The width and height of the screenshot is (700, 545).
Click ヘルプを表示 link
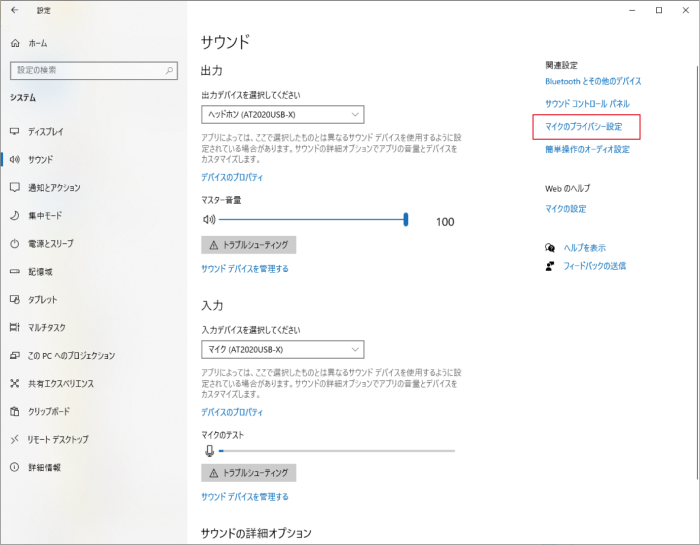point(584,248)
